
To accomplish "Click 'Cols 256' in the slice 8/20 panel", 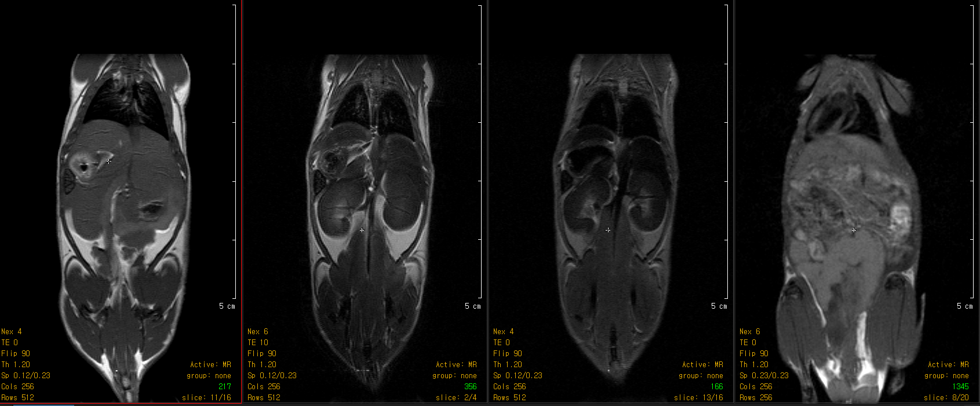I will (756, 386).
